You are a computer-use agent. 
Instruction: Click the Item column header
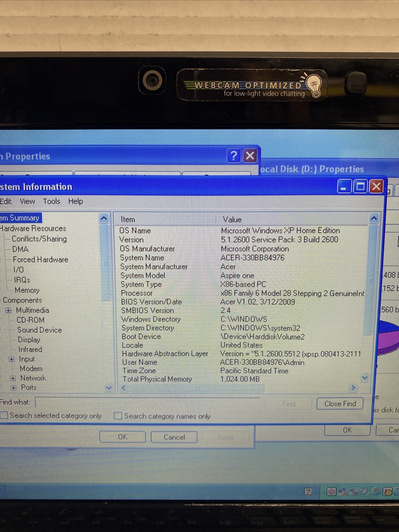click(x=165, y=219)
